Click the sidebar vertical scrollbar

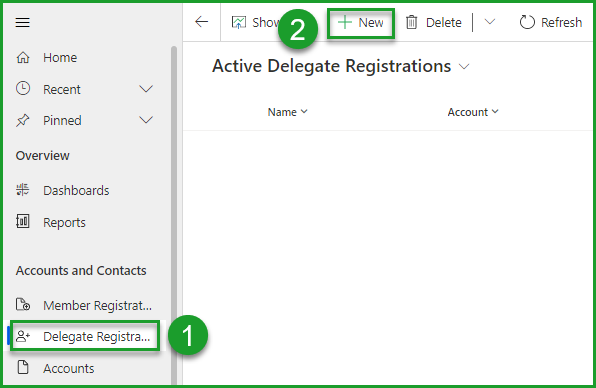(x=174, y=215)
